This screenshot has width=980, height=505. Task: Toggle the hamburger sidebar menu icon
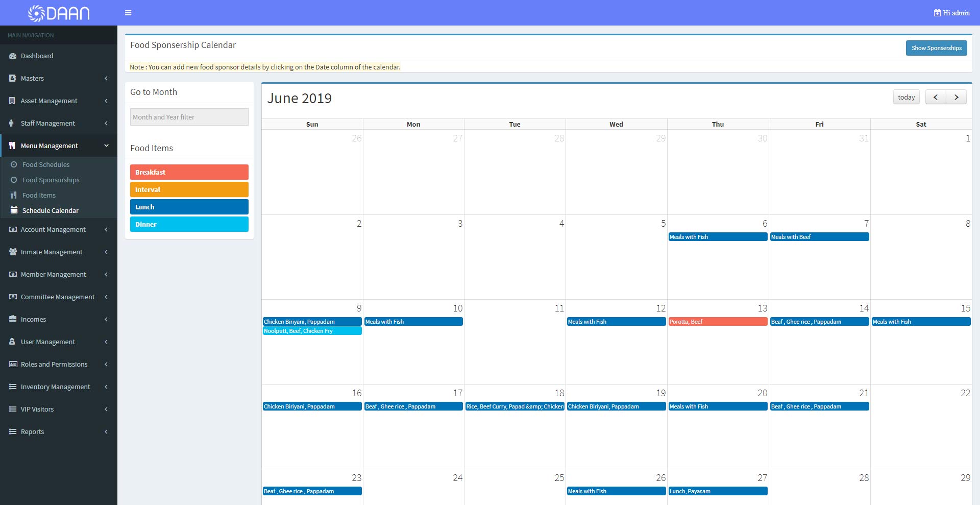[128, 13]
